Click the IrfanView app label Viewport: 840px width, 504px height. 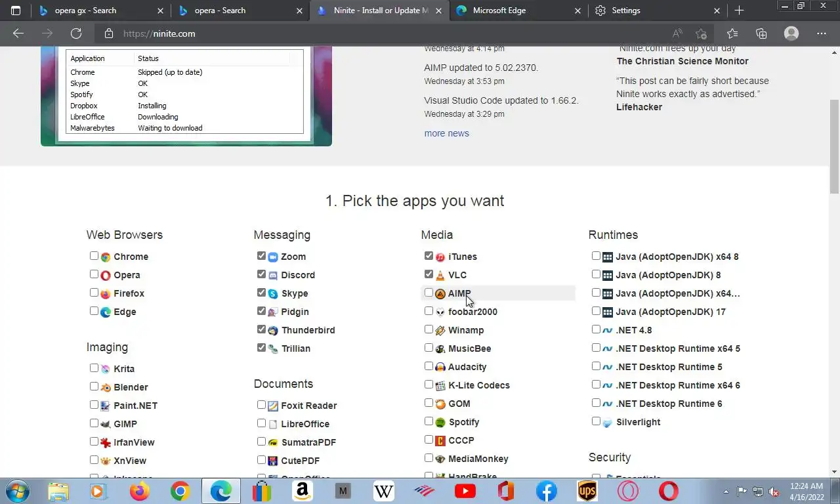(134, 442)
